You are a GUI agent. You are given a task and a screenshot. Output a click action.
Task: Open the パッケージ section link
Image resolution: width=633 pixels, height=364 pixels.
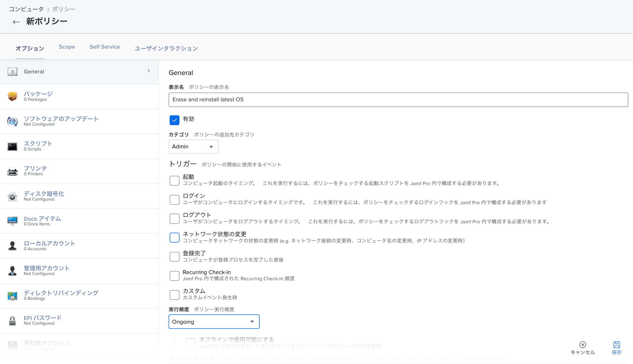38,94
